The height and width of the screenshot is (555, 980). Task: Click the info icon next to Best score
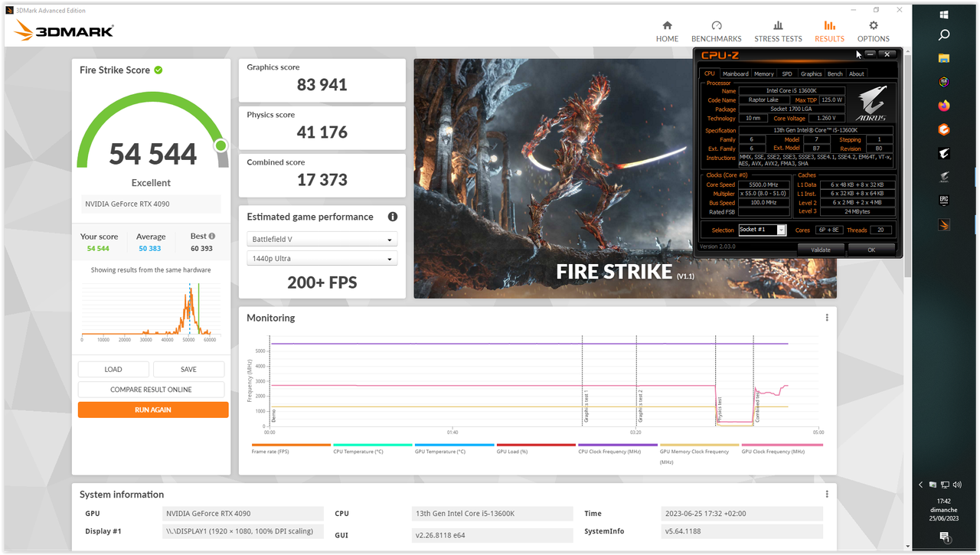[x=212, y=237]
